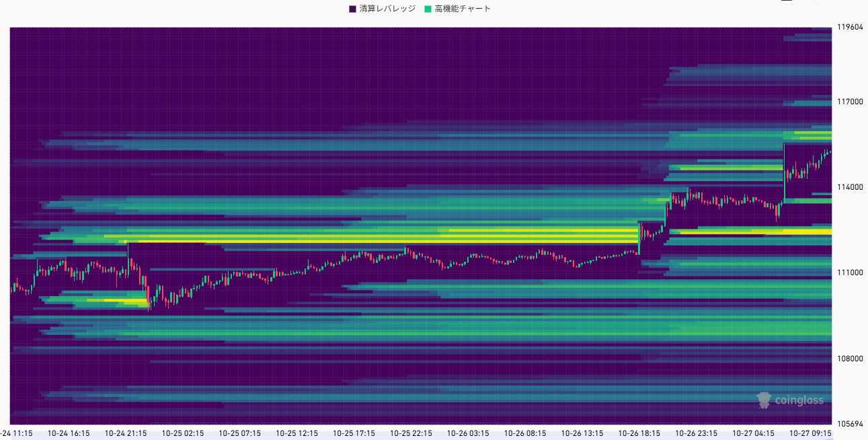868x440 pixels.
Task: Click the 111000 price axis label
Action: 849,272
